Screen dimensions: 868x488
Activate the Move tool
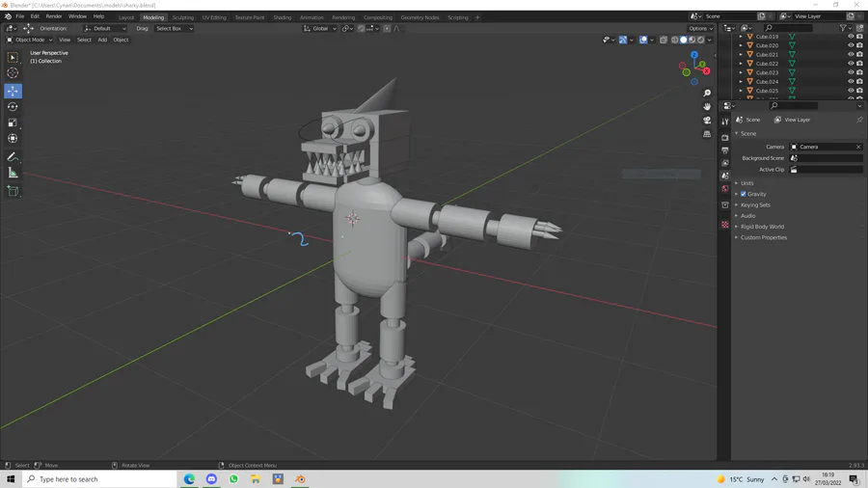tap(13, 91)
